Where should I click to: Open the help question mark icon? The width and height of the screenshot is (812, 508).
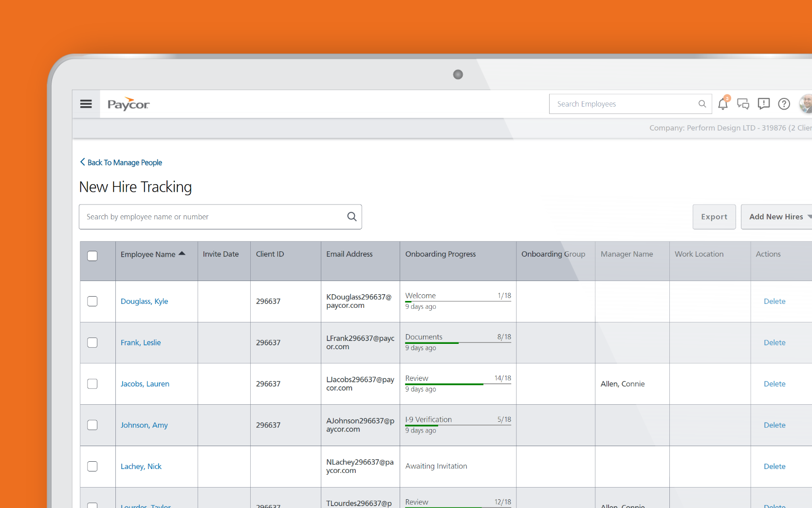[x=784, y=104]
